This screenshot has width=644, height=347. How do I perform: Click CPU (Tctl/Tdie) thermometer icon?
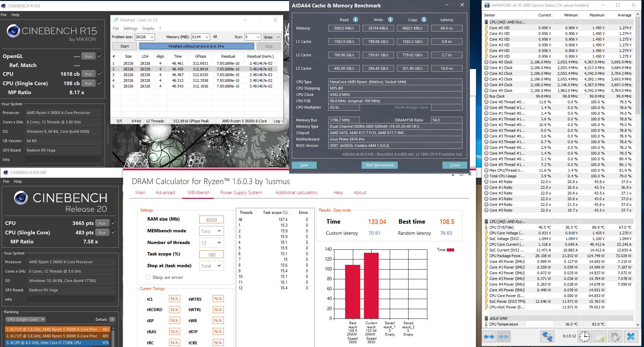[486, 227]
